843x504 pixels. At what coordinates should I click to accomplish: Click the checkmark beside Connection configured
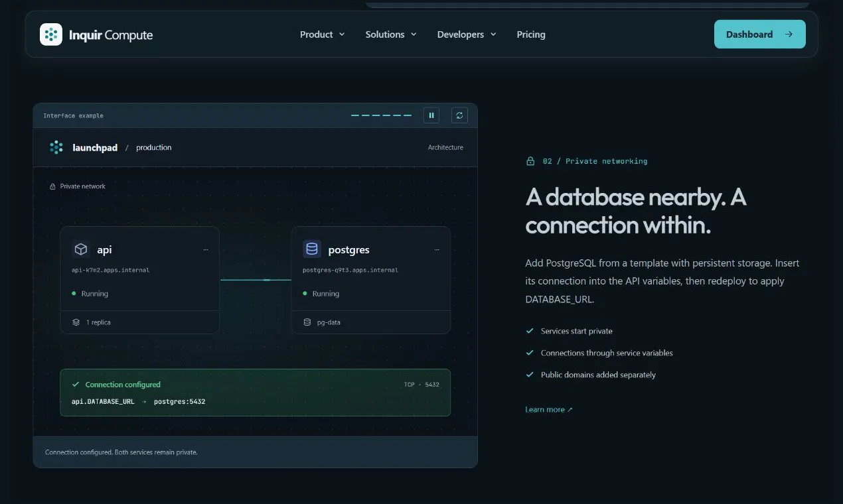76,385
